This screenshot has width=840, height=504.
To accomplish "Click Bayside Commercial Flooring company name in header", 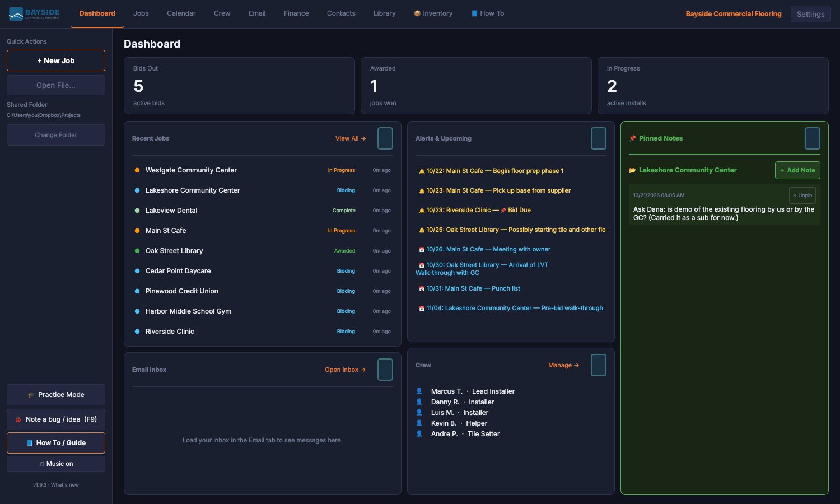I will pos(734,14).
